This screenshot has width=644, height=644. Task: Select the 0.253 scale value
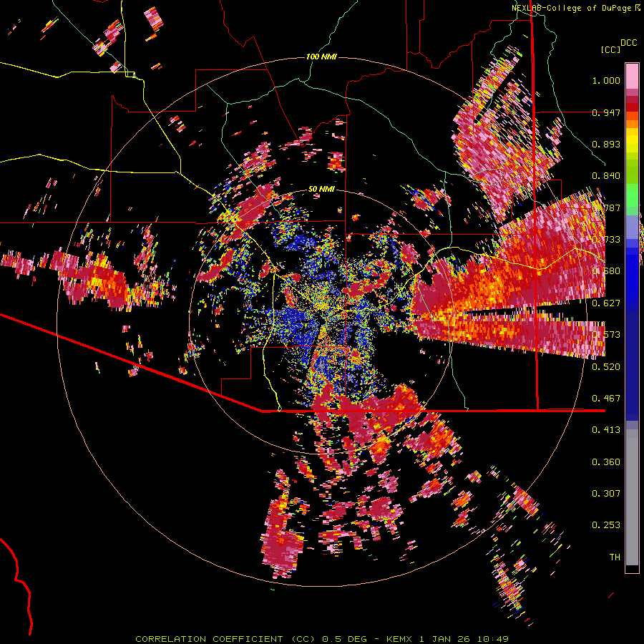(x=606, y=525)
